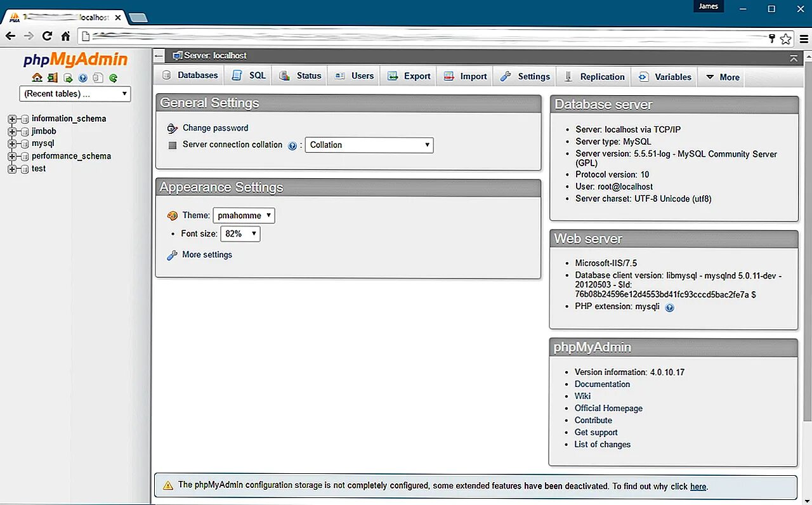The width and height of the screenshot is (812, 505).
Task: Open the List of changes link
Action: click(x=602, y=445)
